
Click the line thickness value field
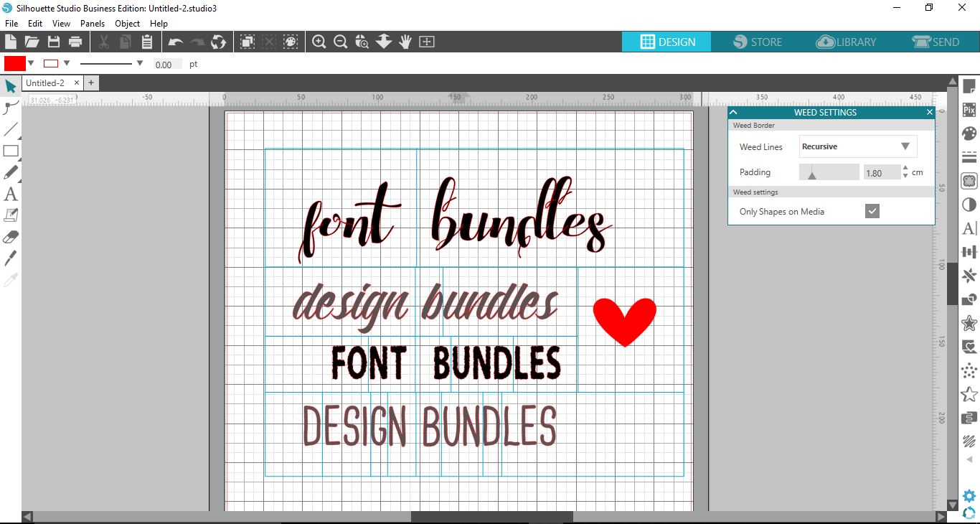click(x=167, y=65)
